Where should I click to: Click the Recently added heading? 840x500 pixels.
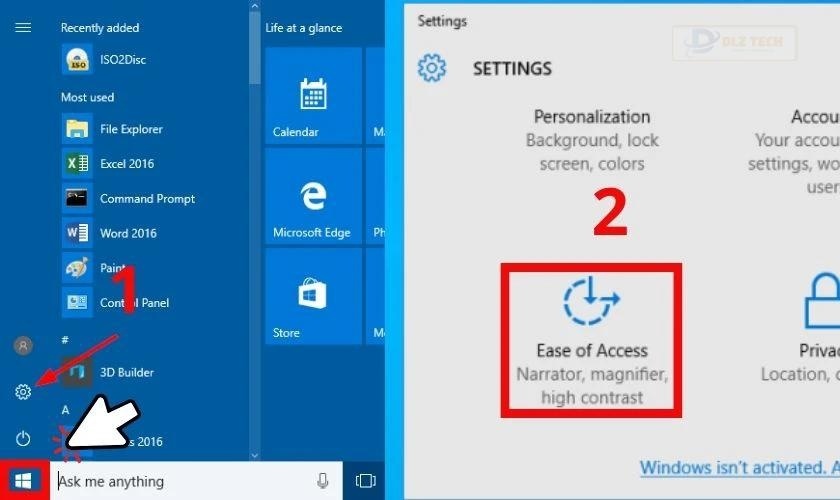point(100,28)
